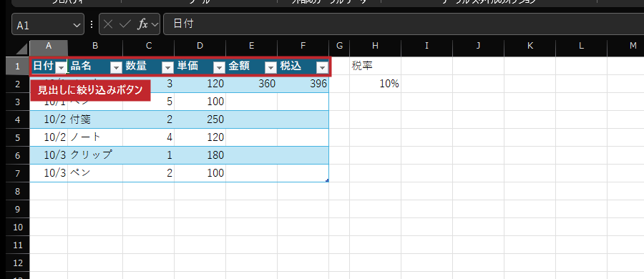Click the 100 unit price cell in row 7
Viewport: 644px width, 279px height.
pos(200,173)
